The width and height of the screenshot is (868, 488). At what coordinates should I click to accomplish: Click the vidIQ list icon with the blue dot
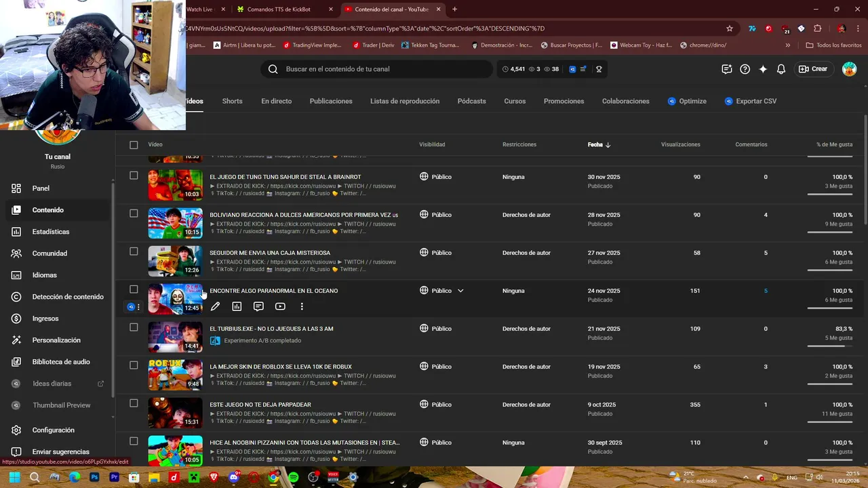[x=583, y=69]
